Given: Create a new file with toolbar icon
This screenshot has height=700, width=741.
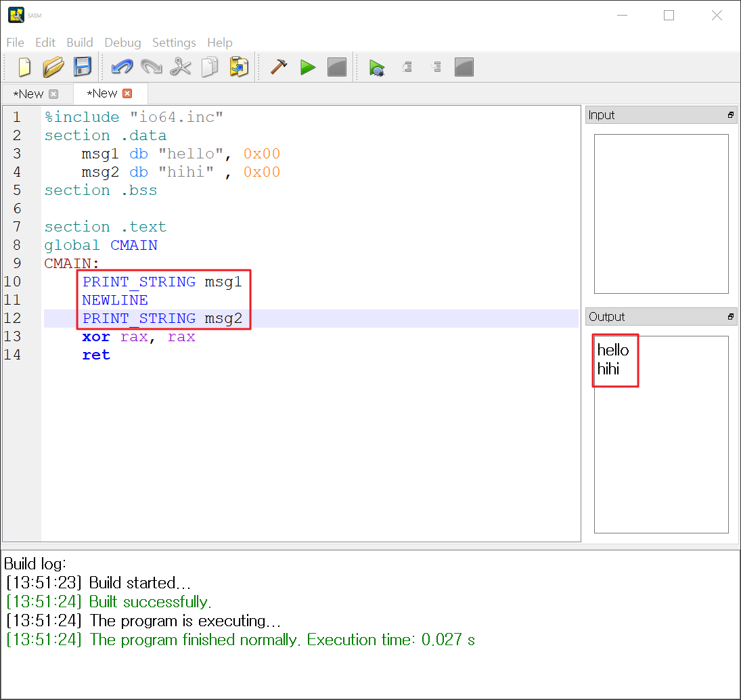Looking at the screenshot, I should click(x=24, y=67).
